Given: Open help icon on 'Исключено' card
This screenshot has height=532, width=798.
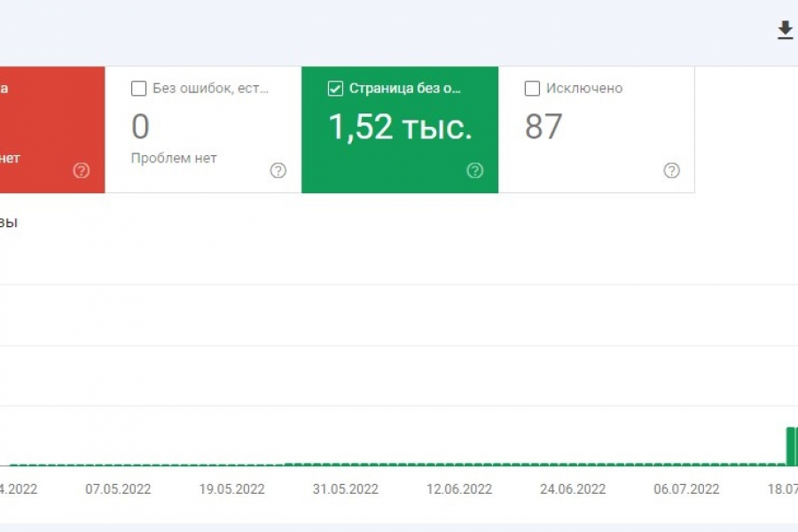Looking at the screenshot, I should (x=671, y=170).
